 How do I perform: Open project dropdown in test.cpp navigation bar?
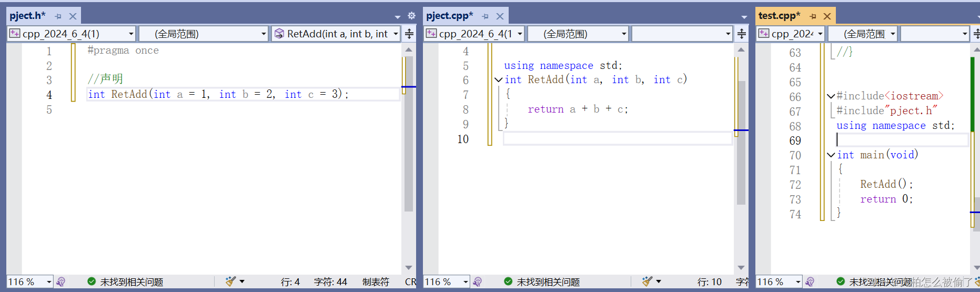pyautogui.click(x=791, y=34)
